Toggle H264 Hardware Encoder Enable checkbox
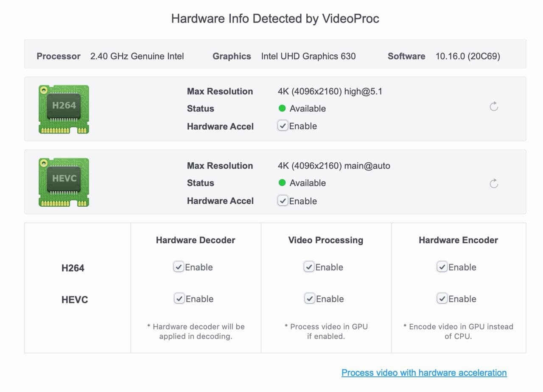 442,267
